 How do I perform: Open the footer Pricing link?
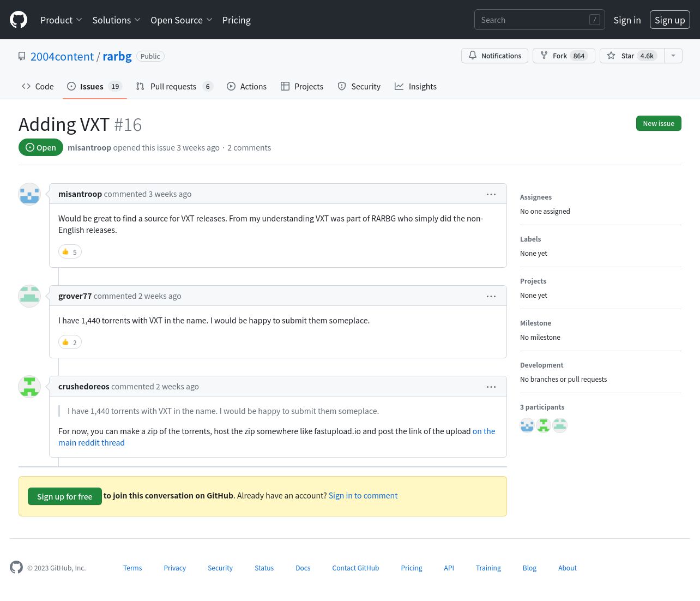pyautogui.click(x=412, y=568)
